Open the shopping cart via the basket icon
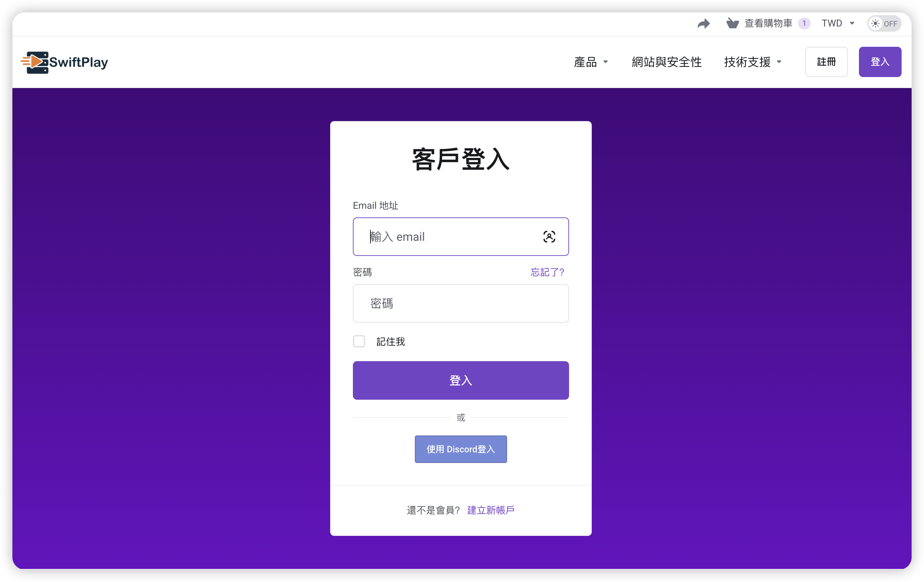This screenshot has width=924, height=582. click(732, 23)
